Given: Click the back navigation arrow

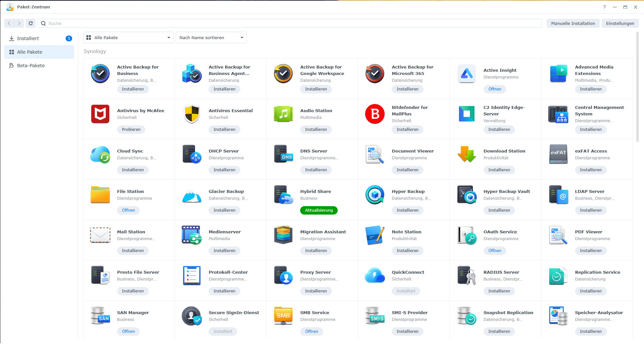Looking at the screenshot, I should (9, 23).
